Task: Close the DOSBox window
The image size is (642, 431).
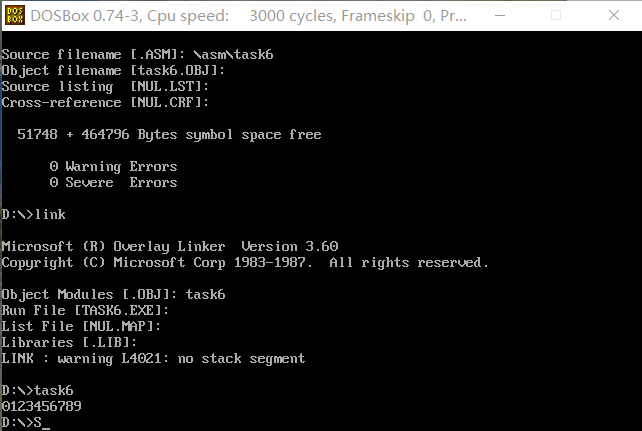Action: (614, 16)
